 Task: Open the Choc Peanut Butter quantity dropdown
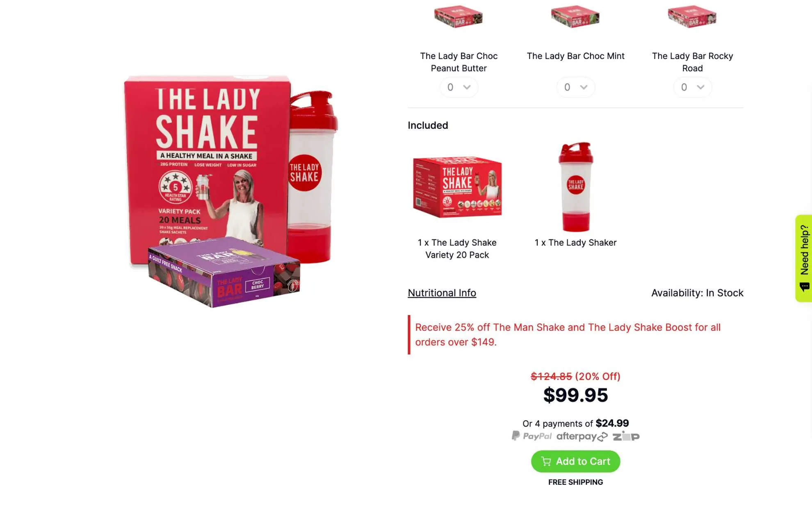(x=458, y=87)
